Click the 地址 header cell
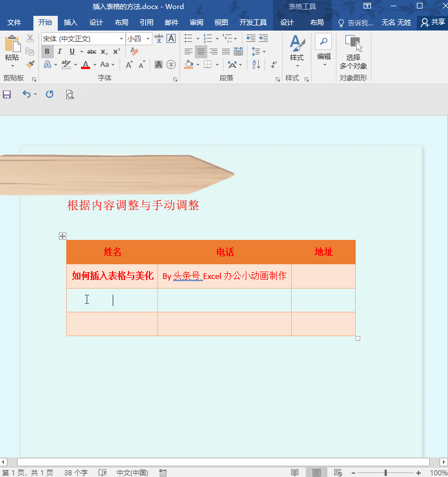Image resolution: width=448 pixels, height=477 pixels. (323, 252)
